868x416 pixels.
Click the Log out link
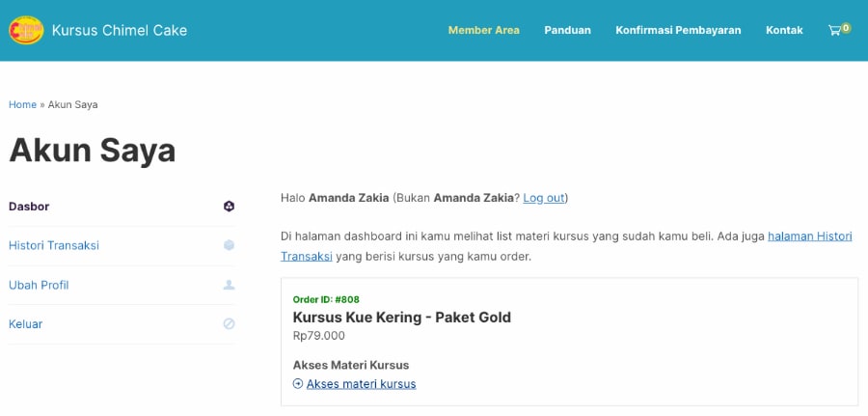pos(544,198)
